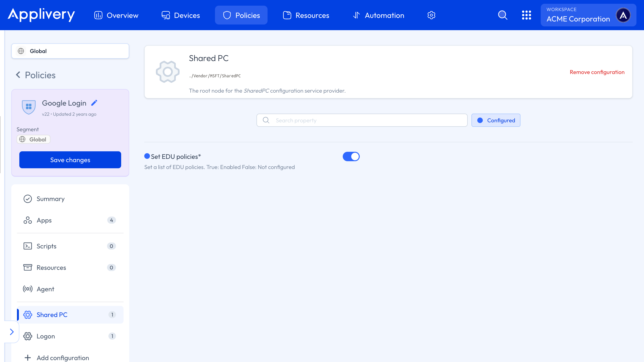This screenshot has height=362, width=644.
Task: Collapse the sidebar with the chevron arrow
Action: tap(12, 332)
